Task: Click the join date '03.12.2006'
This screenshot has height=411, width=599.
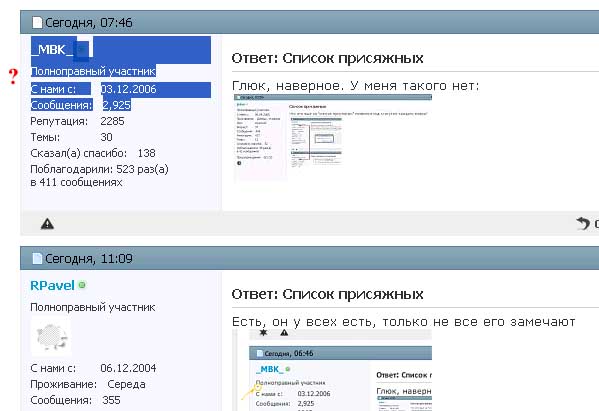Action: click(x=129, y=89)
